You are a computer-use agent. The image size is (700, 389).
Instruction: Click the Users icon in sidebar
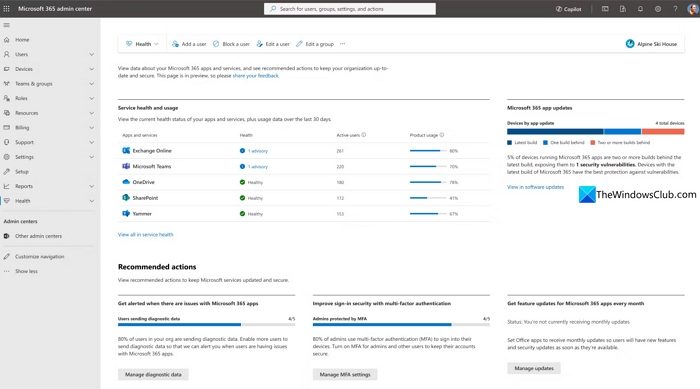click(7, 54)
